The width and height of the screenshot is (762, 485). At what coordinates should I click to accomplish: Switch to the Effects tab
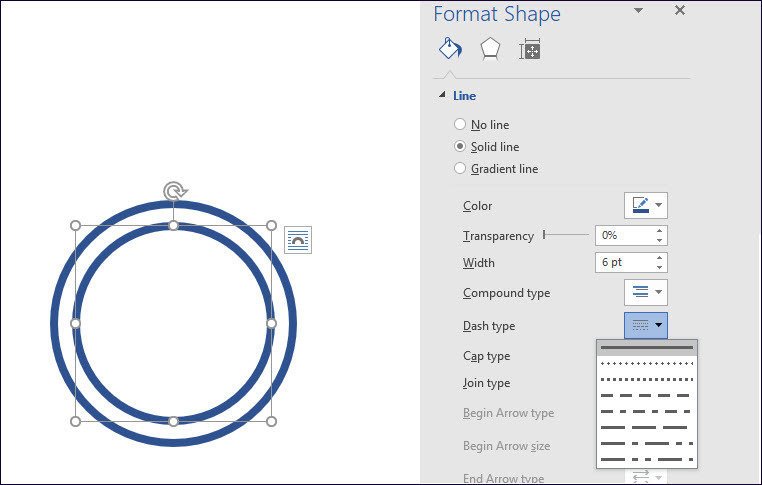pos(489,48)
